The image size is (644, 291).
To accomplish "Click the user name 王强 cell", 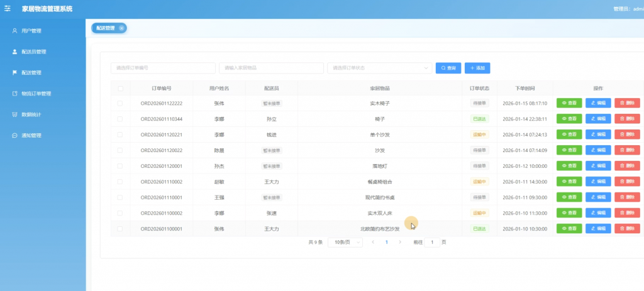I will (x=219, y=197).
